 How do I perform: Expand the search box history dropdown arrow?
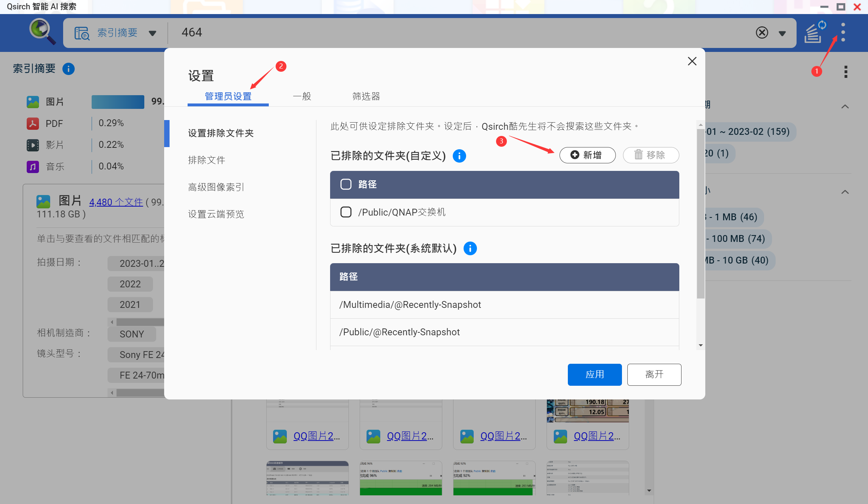(782, 34)
